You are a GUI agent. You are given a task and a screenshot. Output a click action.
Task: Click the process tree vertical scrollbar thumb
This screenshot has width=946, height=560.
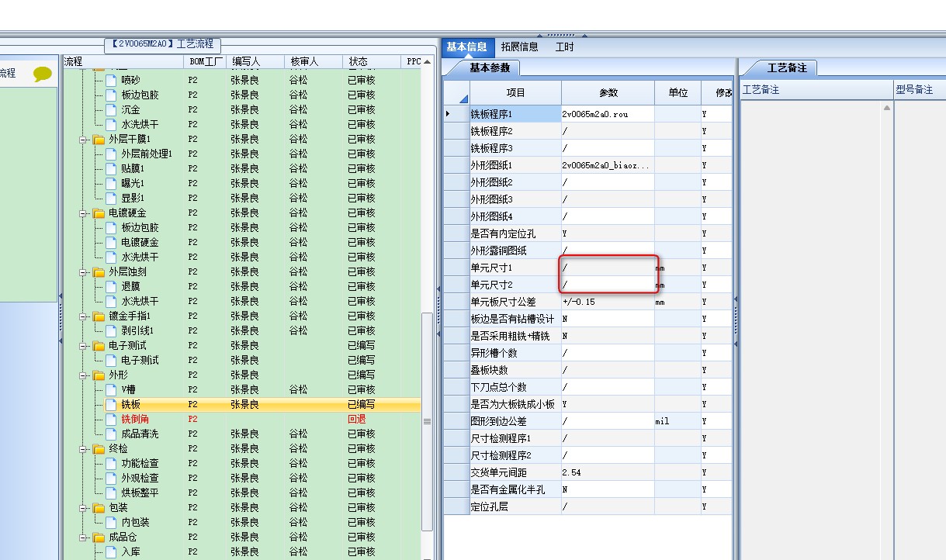tap(427, 423)
